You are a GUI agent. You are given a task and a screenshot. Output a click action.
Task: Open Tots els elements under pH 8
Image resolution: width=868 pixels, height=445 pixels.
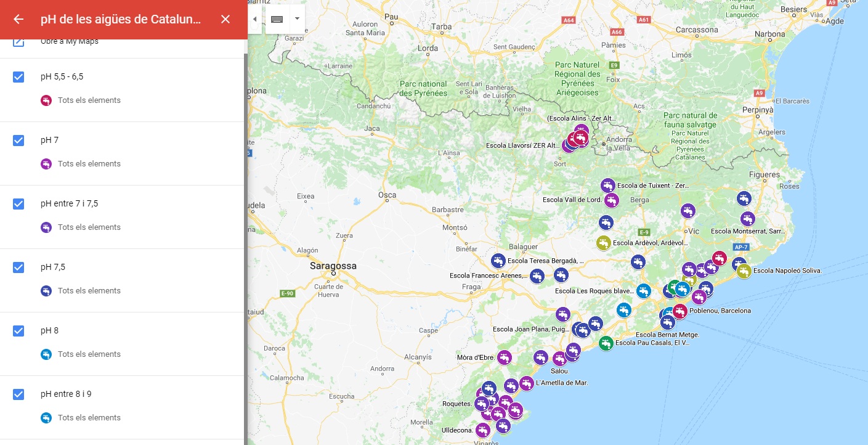pos(89,354)
